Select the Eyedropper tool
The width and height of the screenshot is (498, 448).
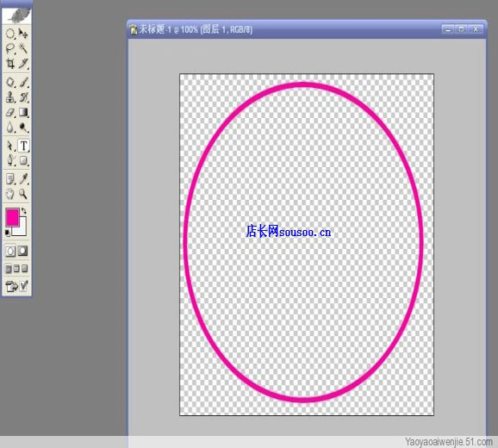(x=23, y=179)
